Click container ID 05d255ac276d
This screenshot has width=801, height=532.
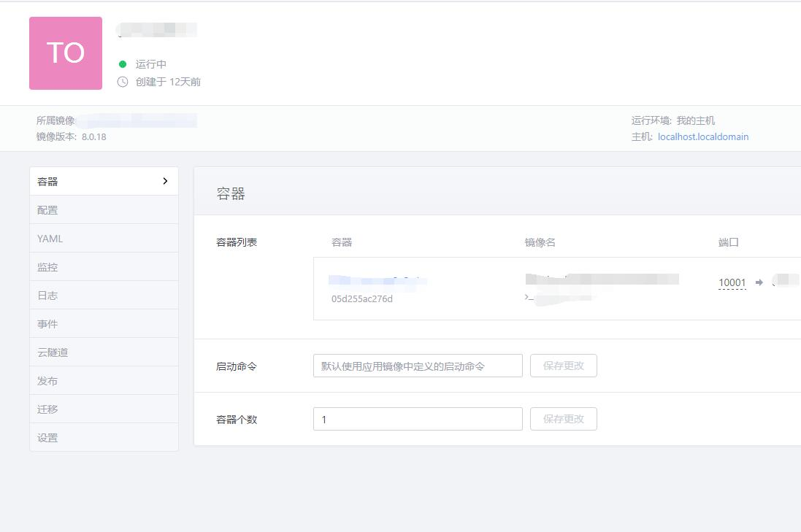361,298
